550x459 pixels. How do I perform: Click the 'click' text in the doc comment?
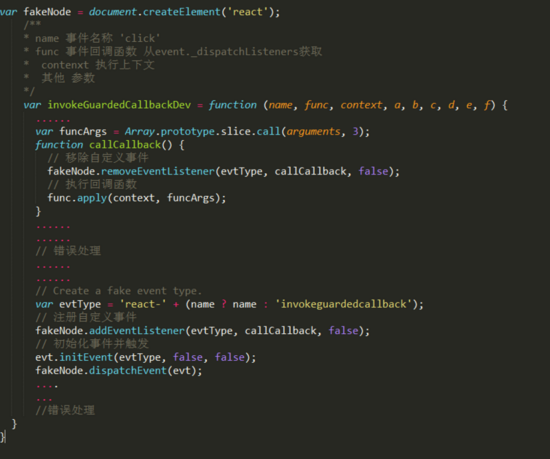(x=140, y=38)
